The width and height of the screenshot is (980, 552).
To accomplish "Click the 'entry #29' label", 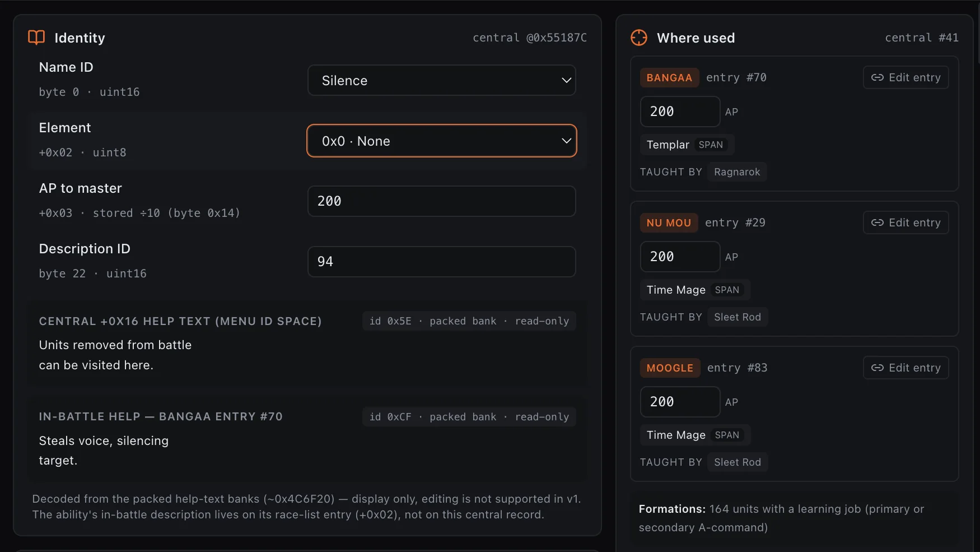I will tap(735, 222).
